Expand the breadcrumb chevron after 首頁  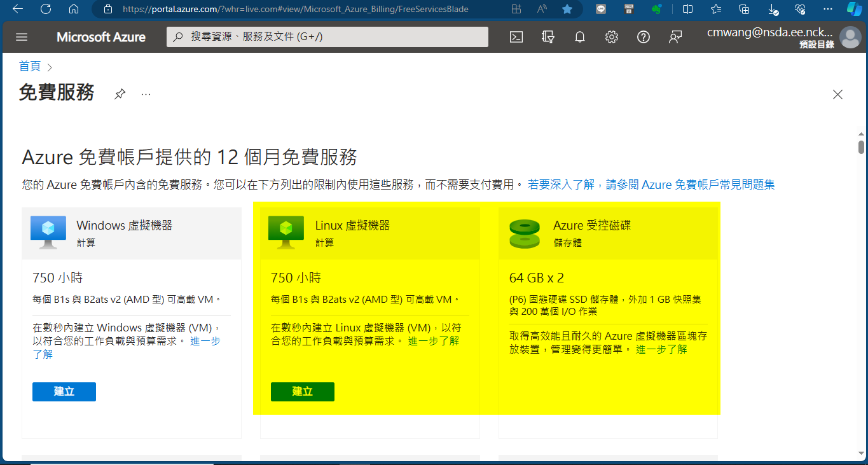coord(50,67)
